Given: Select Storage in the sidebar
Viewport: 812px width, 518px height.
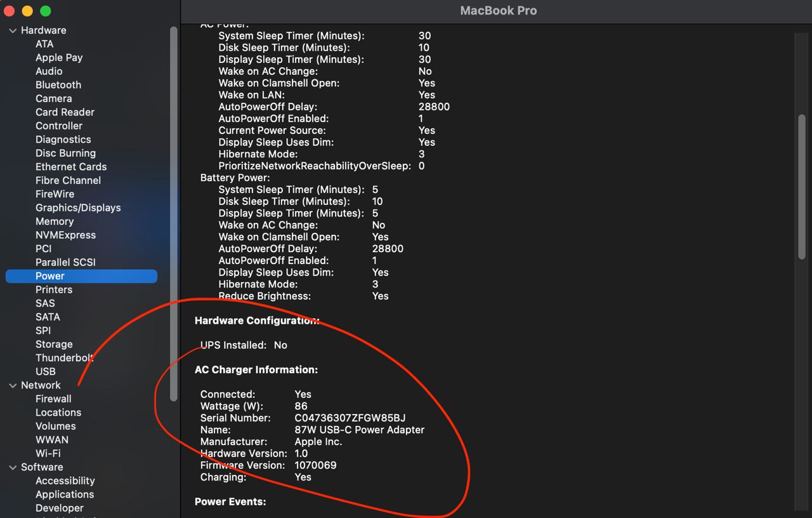Looking at the screenshot, I should pos(54,344).
